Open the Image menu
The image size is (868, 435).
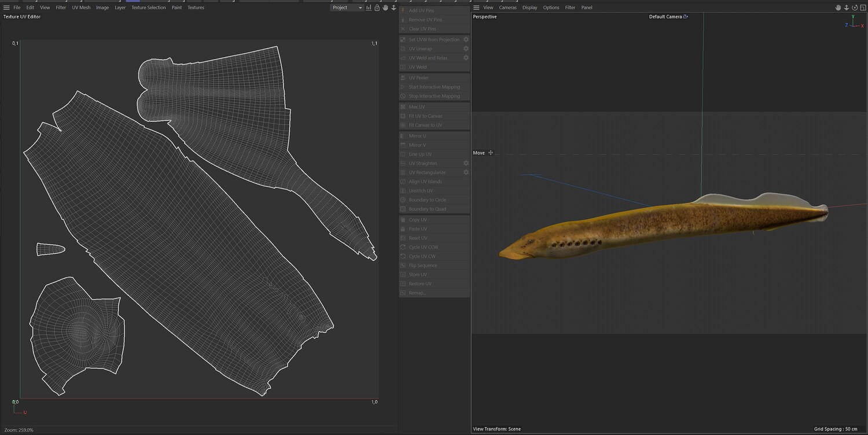click(102, 8)
